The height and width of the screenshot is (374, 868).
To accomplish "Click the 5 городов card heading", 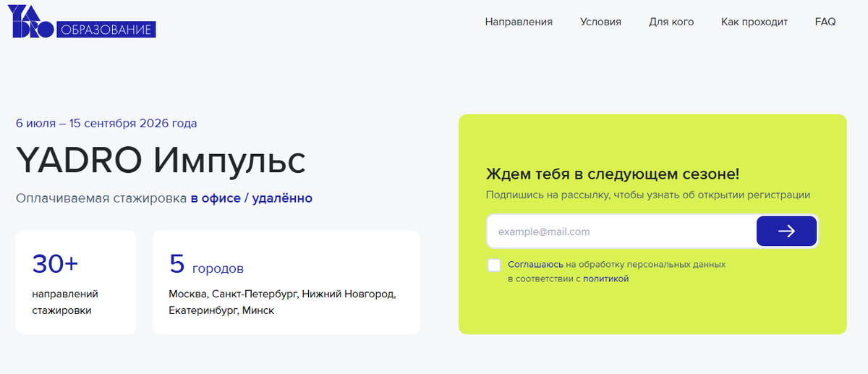I will [x=206, y=265].
